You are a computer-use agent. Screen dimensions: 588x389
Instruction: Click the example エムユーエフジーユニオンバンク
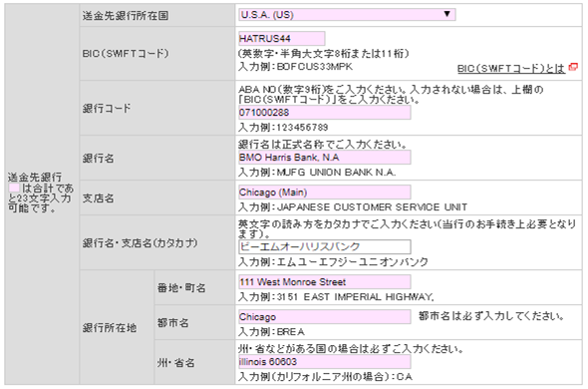352,261
